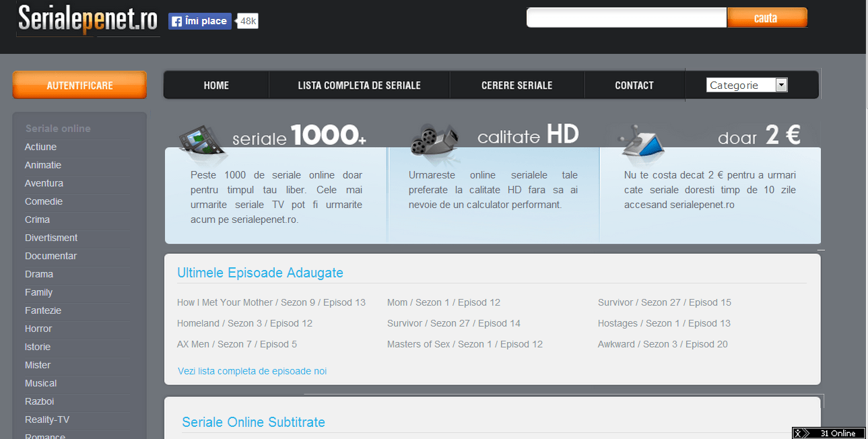Select the Aventura category
868x439 pixels.
pos(44,183)
